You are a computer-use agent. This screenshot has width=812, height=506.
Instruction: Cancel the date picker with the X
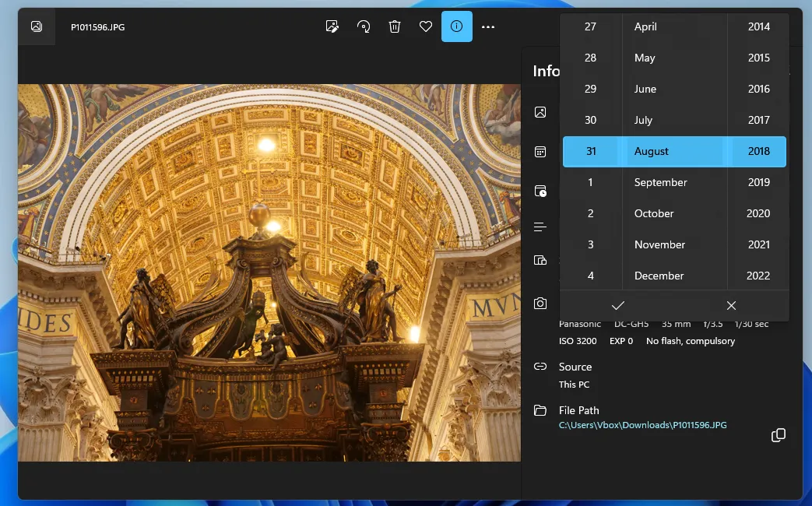[x=730, y=305]
